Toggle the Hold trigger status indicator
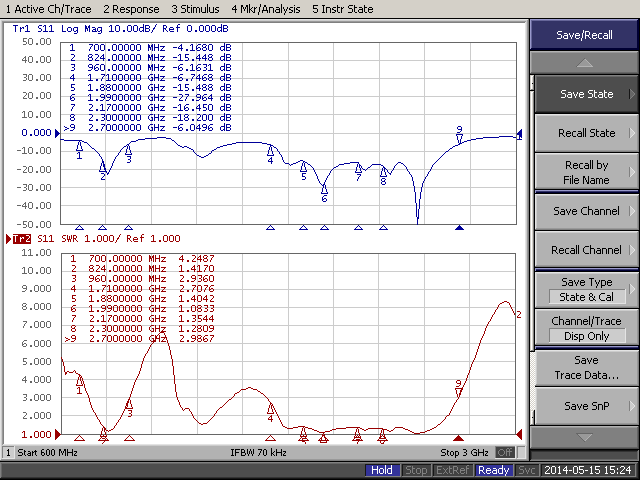 point(381,470)
